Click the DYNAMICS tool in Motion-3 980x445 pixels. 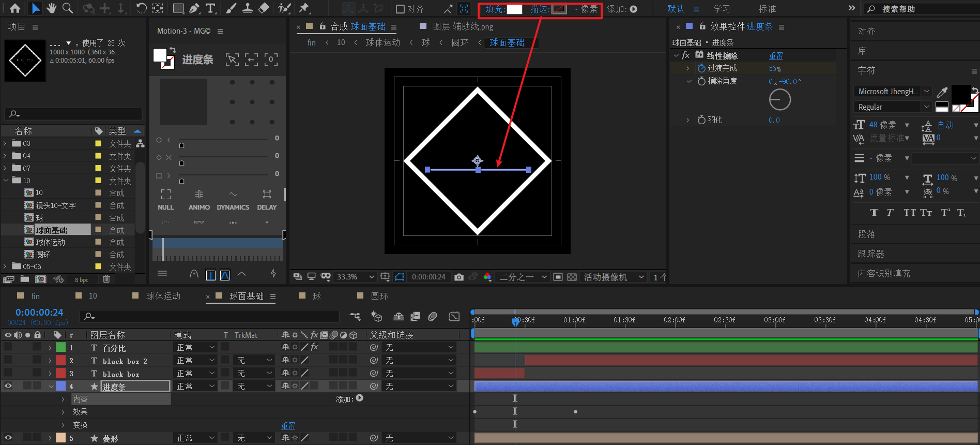click(x=233, y=200)
